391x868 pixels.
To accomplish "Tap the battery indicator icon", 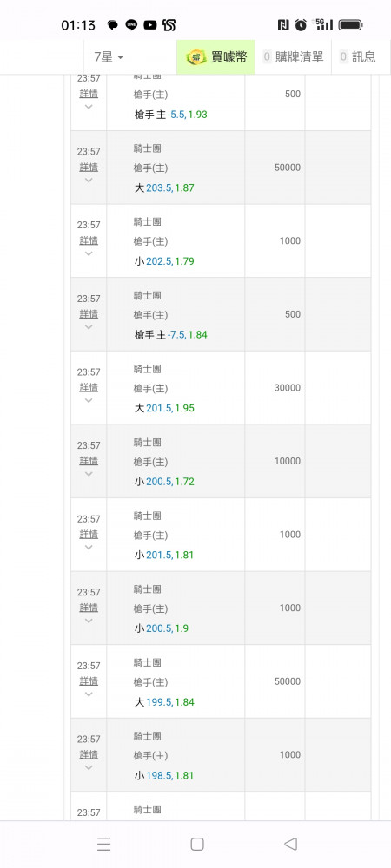I will [350, 25].
